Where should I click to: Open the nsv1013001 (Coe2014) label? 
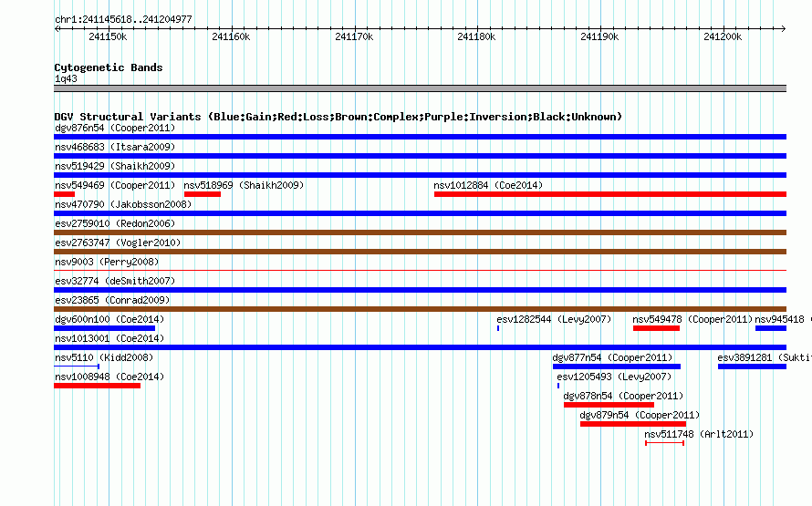pos(109,338)
